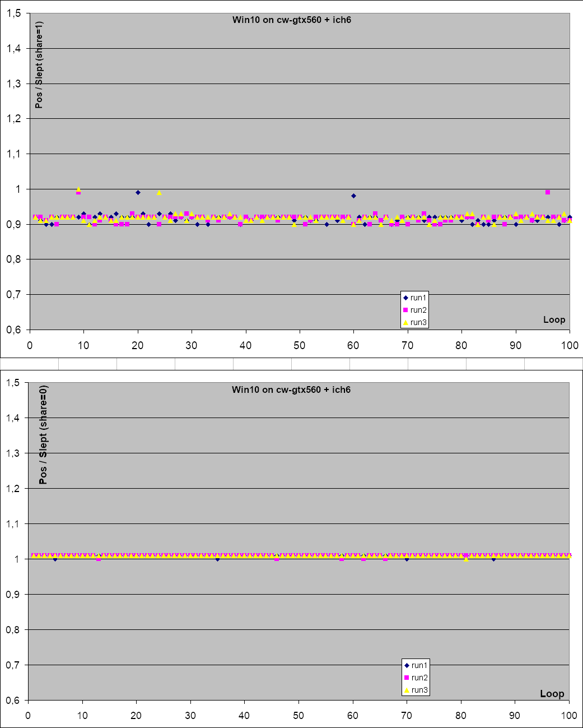Select the run1 outlier point at loop 20, top chart
This screenshot has width=583, height=728.
tap(138, 192)
